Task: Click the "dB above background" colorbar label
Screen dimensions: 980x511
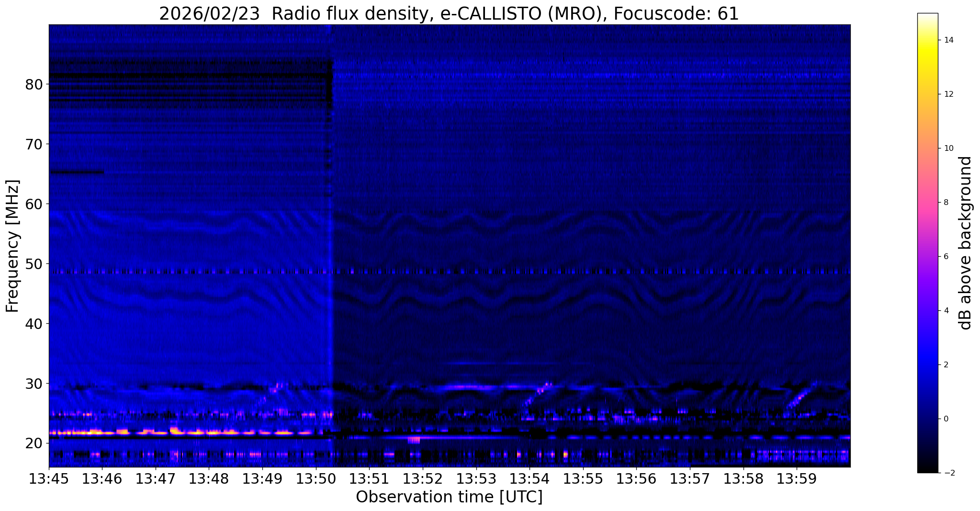Action: click(966, 243)
